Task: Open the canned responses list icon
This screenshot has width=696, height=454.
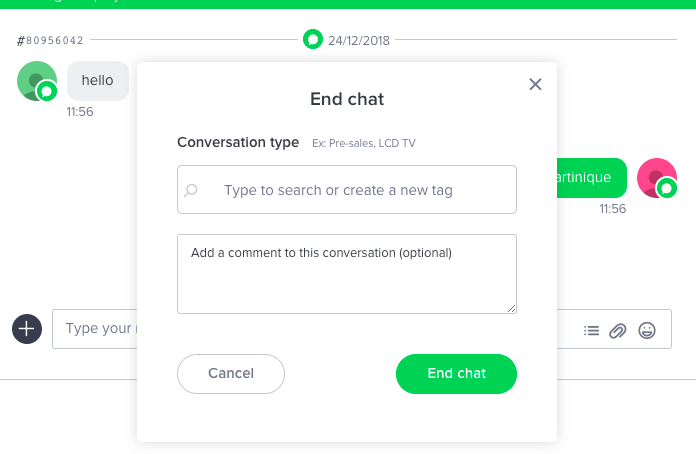Action: pos(591,331)
